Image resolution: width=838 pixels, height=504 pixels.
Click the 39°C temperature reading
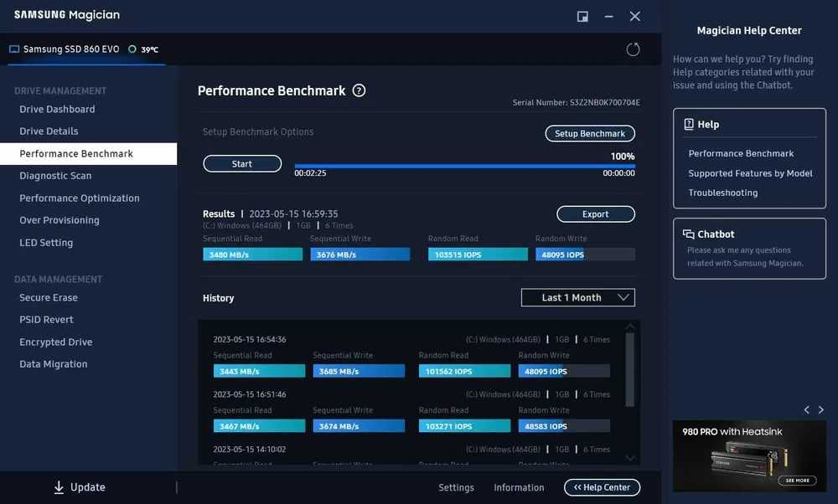(x=150, y=49)
